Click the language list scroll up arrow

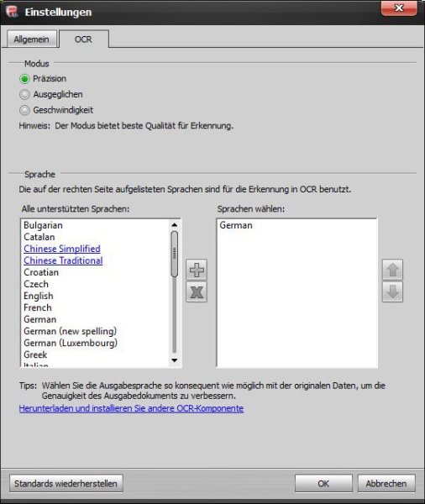coord(174,224)
